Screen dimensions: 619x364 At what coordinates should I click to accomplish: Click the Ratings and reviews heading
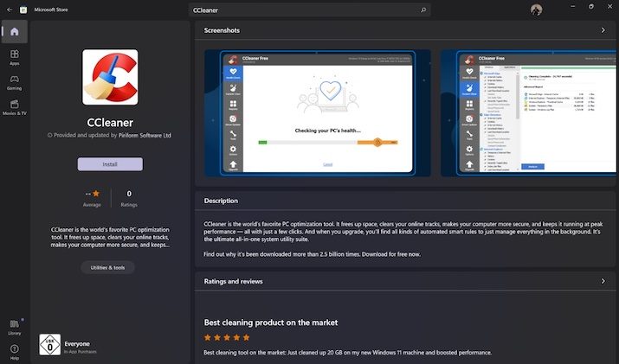coord(233,281)
